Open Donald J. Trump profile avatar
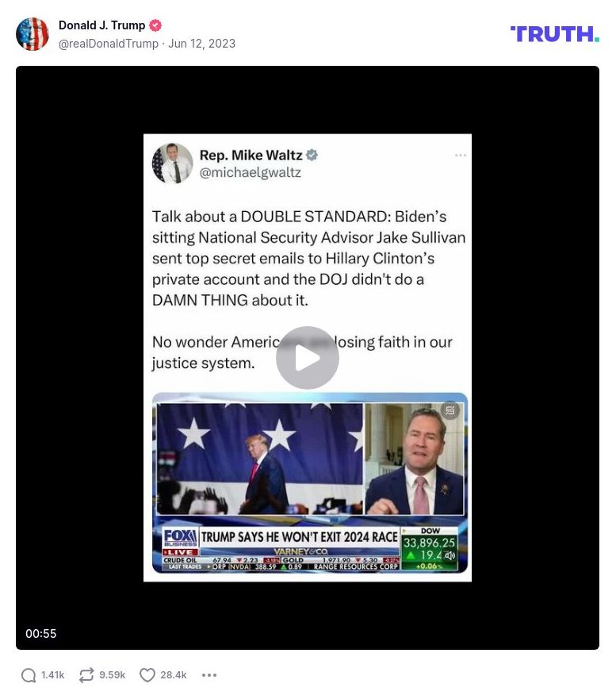 (x=33, y=34)
